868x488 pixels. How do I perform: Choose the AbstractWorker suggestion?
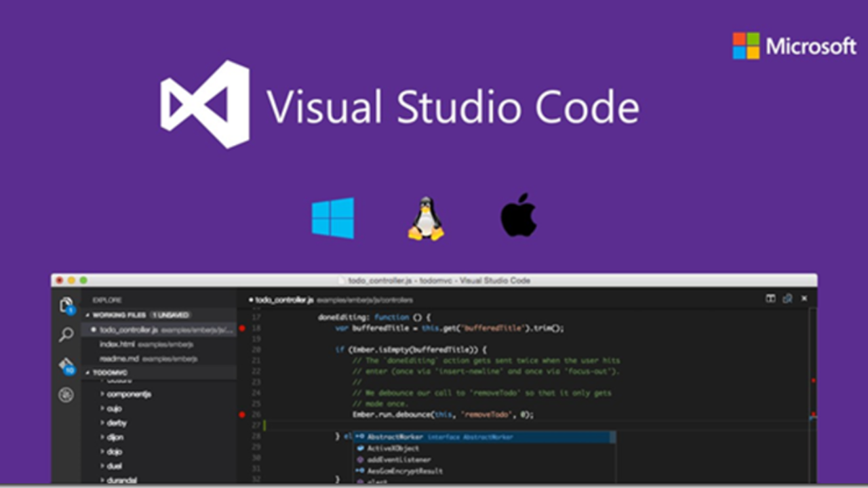pyautogui.click(x=485, y=437)
